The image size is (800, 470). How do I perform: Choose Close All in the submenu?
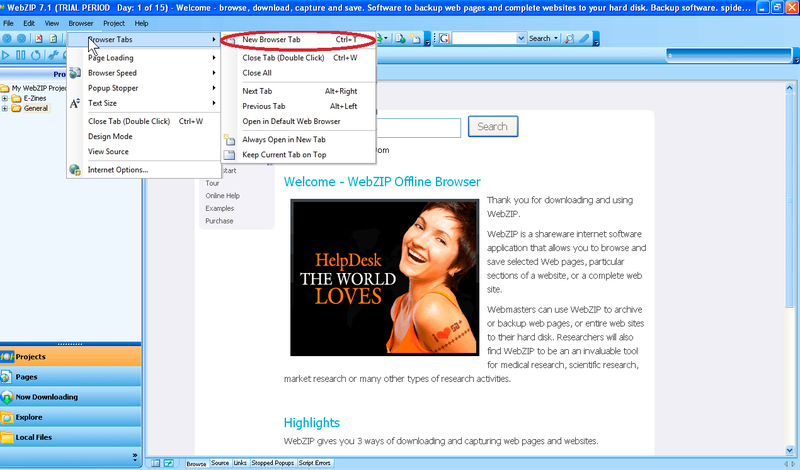point(298,73)
